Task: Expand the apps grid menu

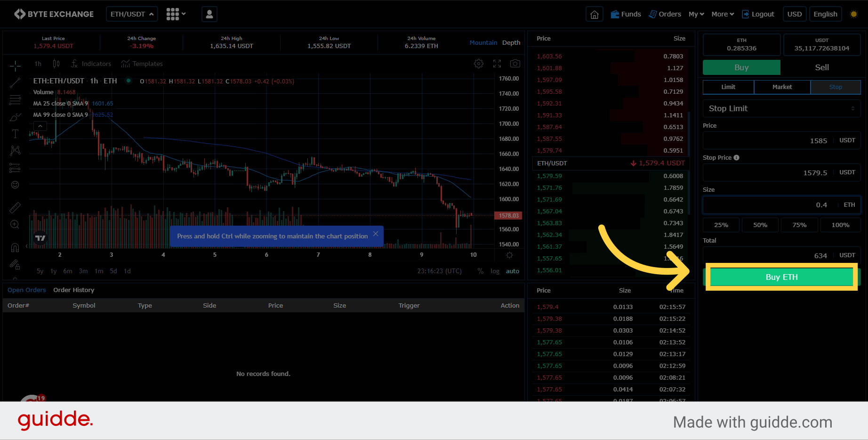Action: 176,14
